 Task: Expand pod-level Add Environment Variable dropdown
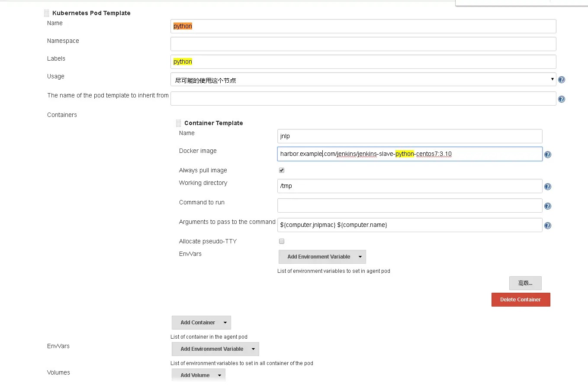coord(215,349)
